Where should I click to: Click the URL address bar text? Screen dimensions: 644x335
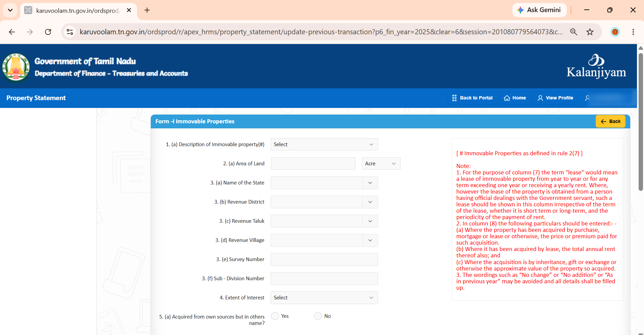pos(321,32)
